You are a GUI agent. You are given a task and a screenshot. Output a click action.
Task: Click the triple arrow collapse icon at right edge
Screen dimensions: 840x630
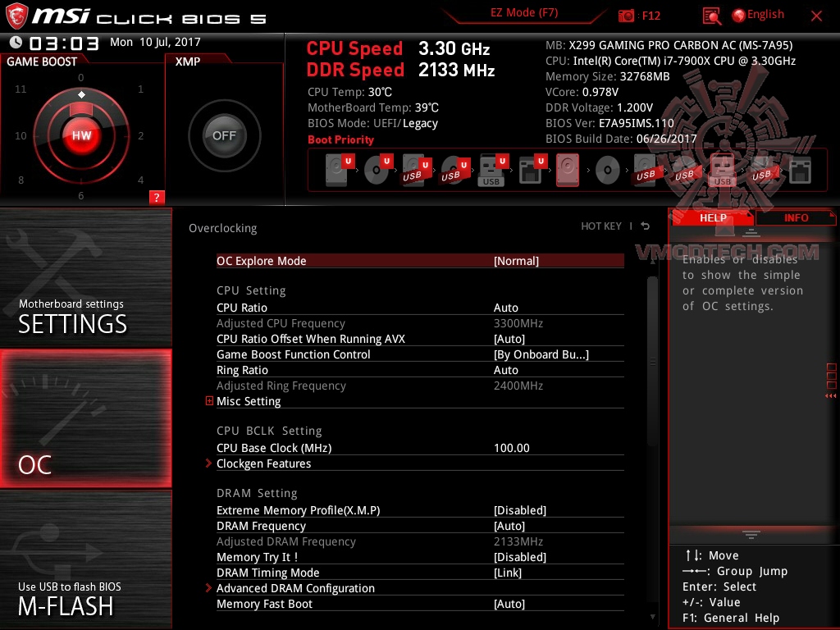(x=830, y=396)
